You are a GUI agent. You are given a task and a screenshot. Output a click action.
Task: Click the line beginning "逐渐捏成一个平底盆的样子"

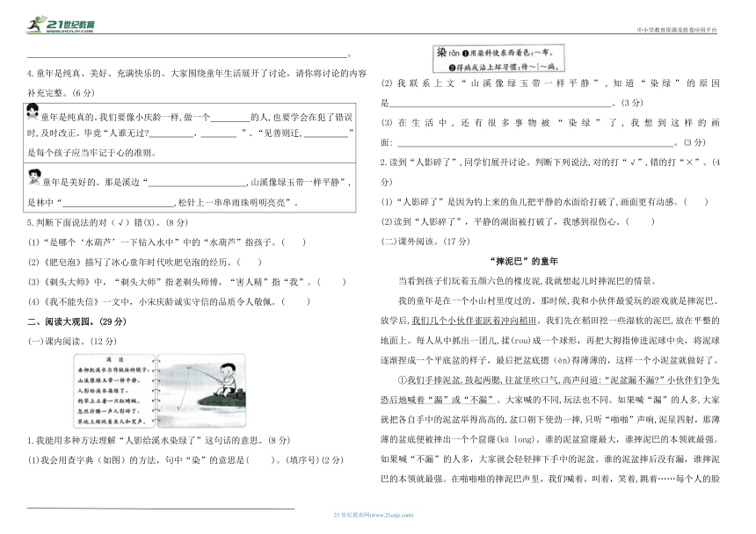(x=550, y=361)
